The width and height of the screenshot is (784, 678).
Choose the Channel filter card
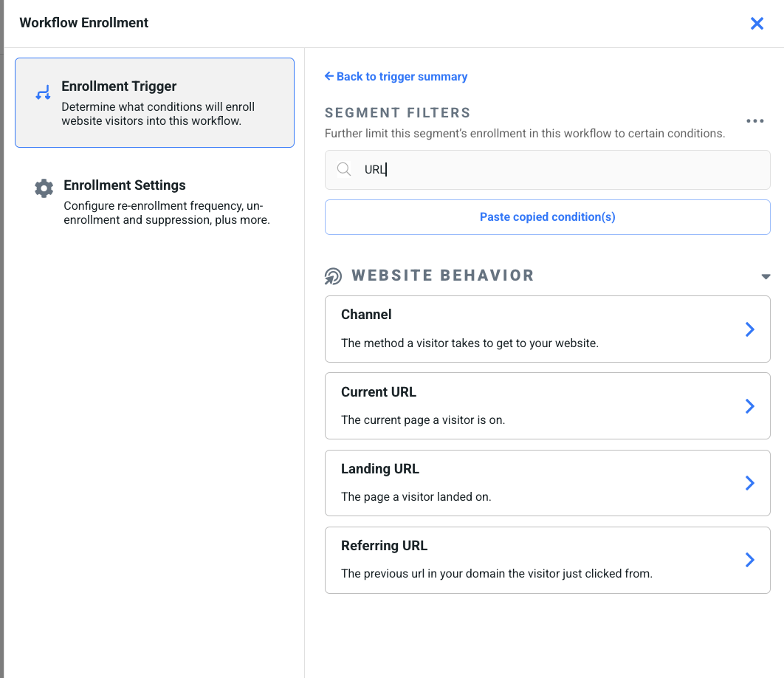pyautogui.click(x=548, y=329)
